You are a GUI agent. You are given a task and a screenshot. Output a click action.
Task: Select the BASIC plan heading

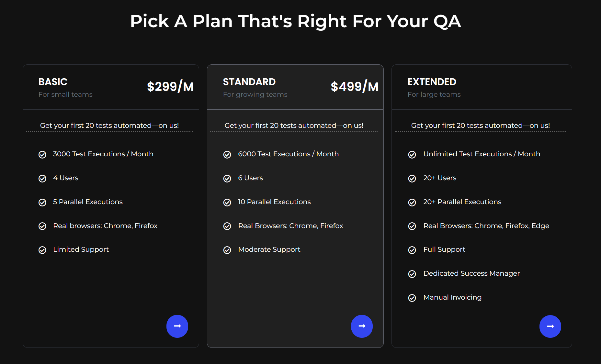(53, 82)
